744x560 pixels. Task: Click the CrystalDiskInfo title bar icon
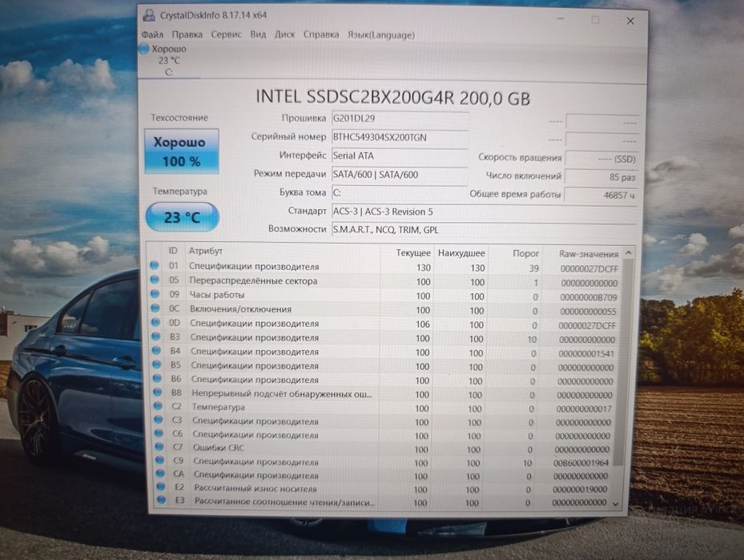[149, 15]
